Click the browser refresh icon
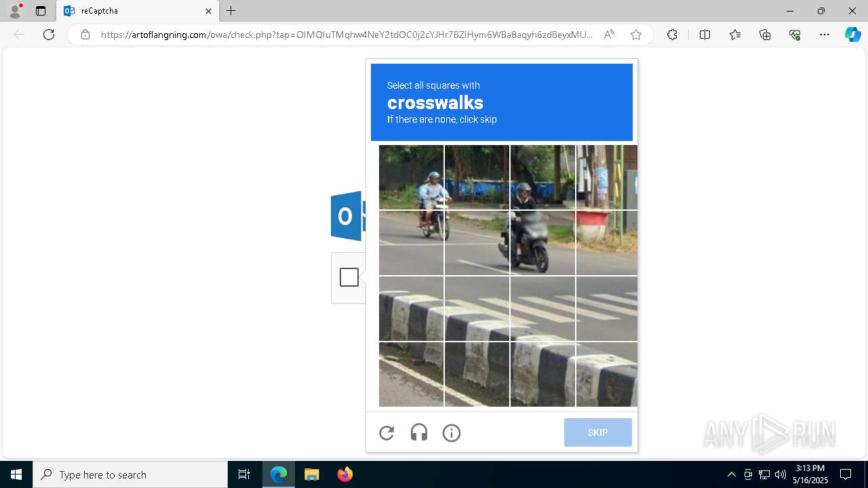868x488 pixels. 49,35
